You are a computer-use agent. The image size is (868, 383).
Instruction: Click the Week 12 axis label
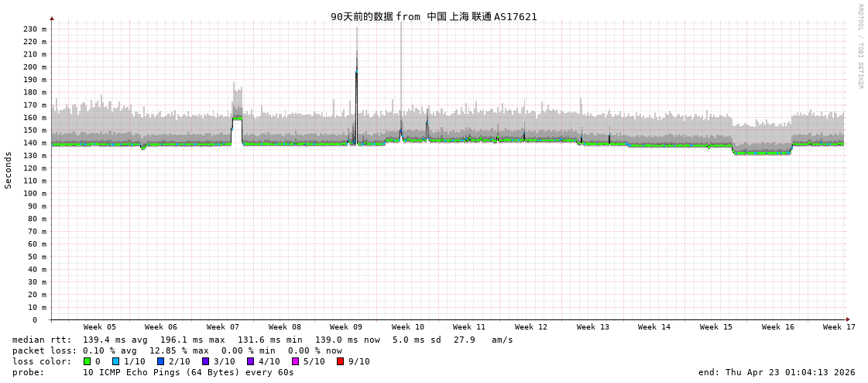point(531,327)
